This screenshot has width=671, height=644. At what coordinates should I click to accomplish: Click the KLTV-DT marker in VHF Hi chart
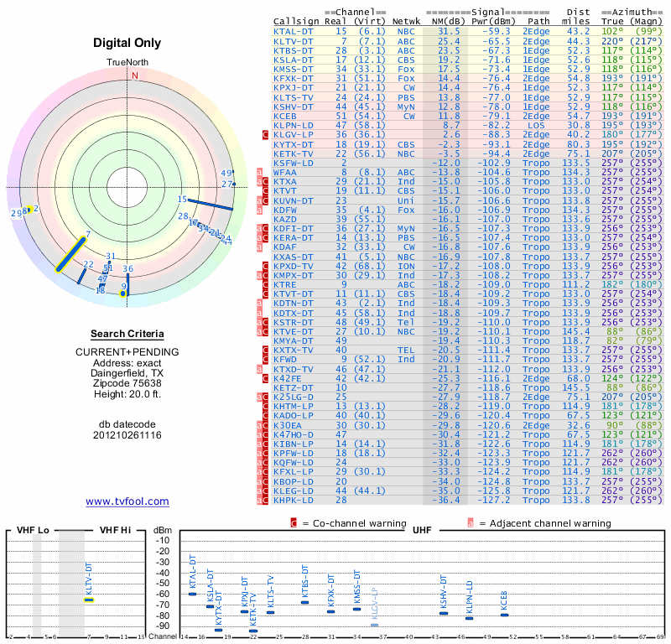89,600
